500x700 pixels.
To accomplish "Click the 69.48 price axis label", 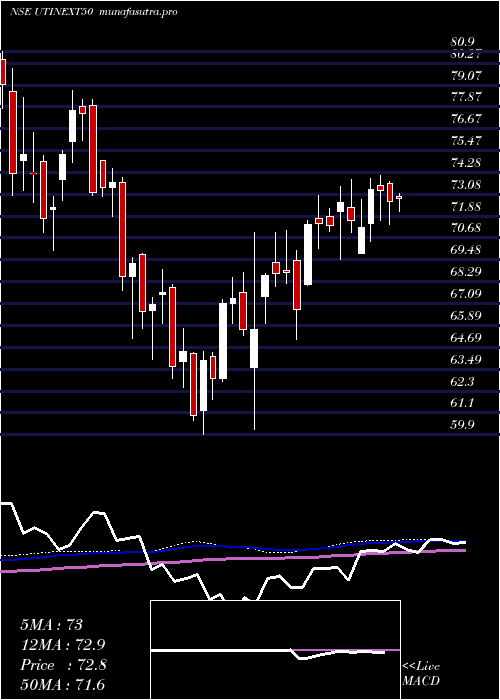I will (x=467, y=250).
